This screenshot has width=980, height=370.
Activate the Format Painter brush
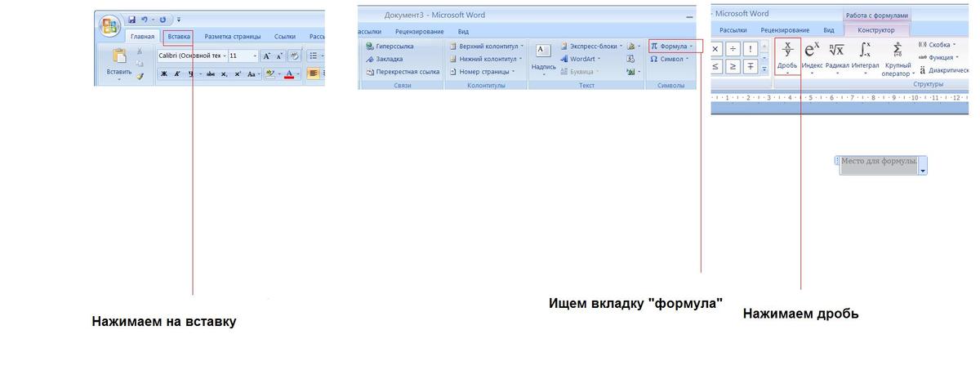tap(140, 75)
